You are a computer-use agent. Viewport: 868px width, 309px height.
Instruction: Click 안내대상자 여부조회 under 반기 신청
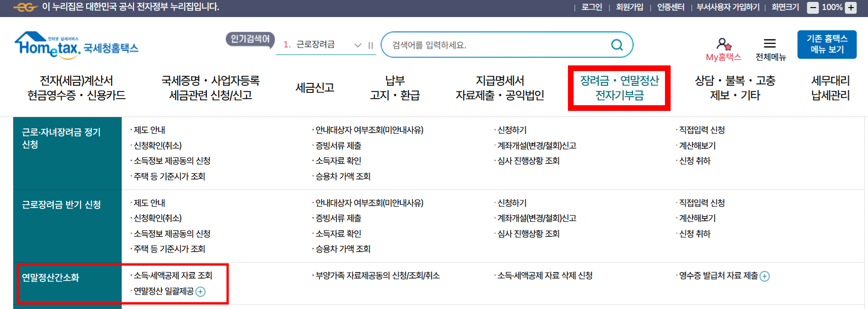click(370, 203)
